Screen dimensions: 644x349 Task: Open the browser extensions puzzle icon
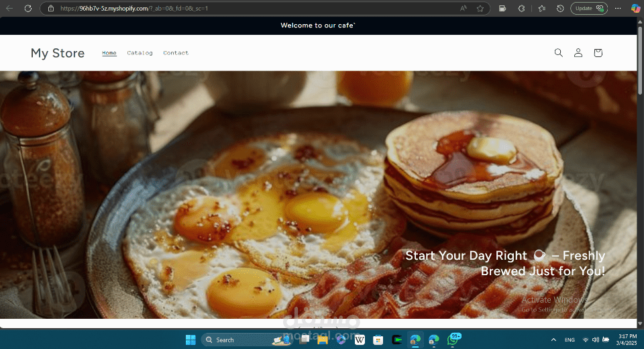tap(521, 8)
